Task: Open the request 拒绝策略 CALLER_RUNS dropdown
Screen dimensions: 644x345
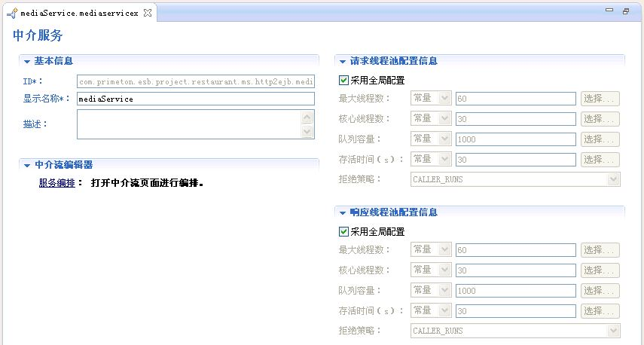Action: pos(515,179)
